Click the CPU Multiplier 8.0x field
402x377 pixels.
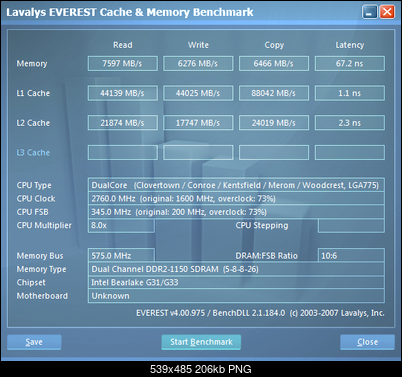[121, 225]
